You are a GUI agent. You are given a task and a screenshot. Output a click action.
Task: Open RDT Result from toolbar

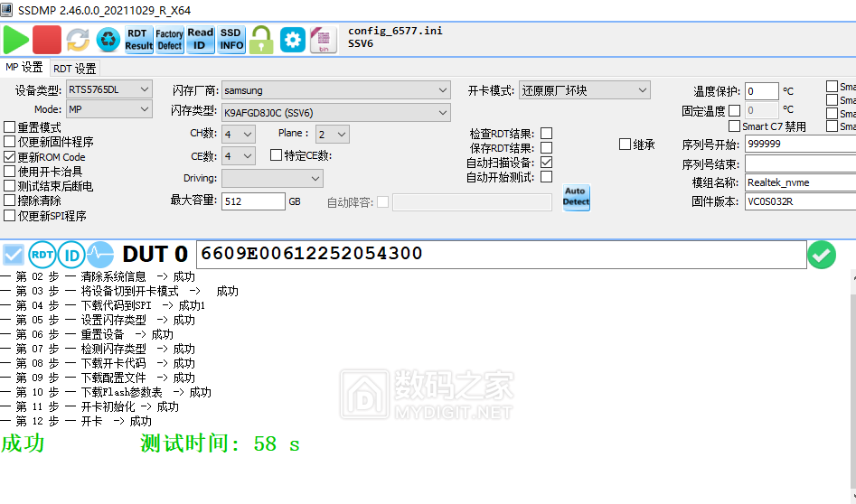click(x=139, y=39)
